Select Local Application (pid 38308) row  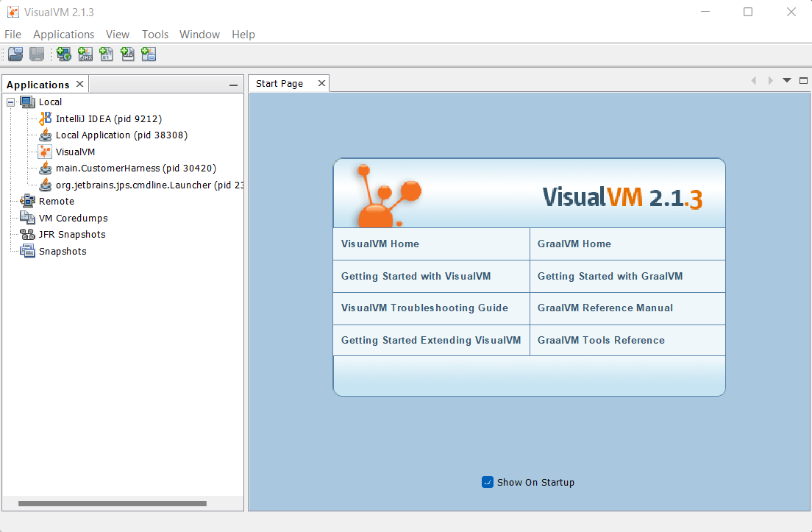121,135
